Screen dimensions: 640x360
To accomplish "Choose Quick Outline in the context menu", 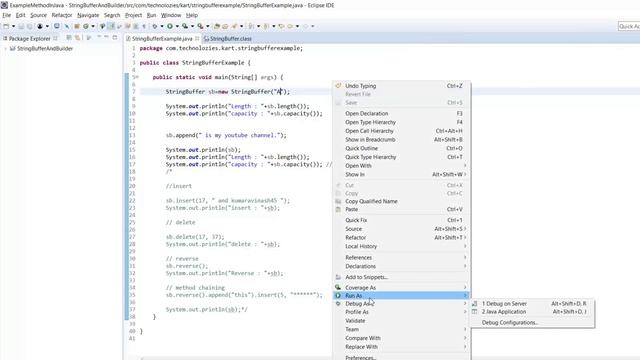I will pos(402,148).
